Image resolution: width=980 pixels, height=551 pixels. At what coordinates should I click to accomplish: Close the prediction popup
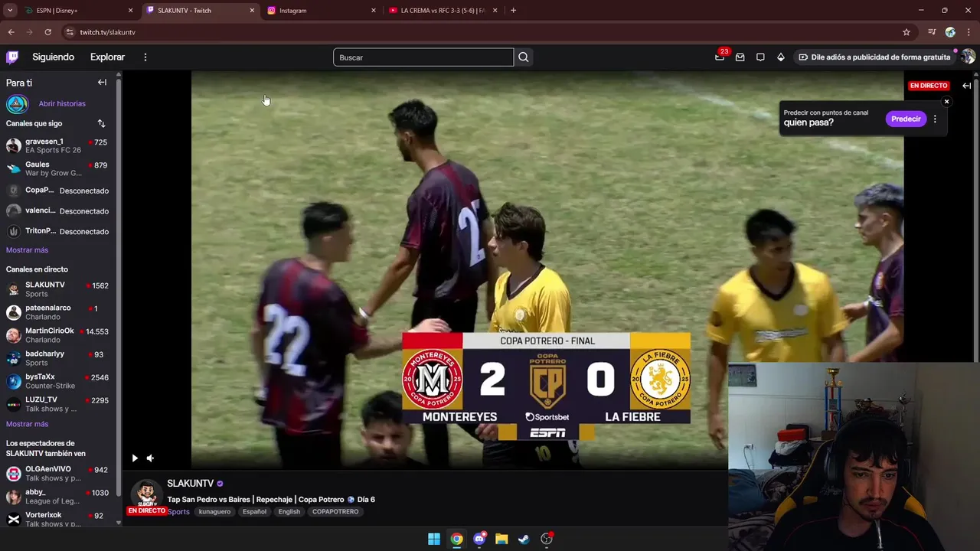tap(946, 102)
